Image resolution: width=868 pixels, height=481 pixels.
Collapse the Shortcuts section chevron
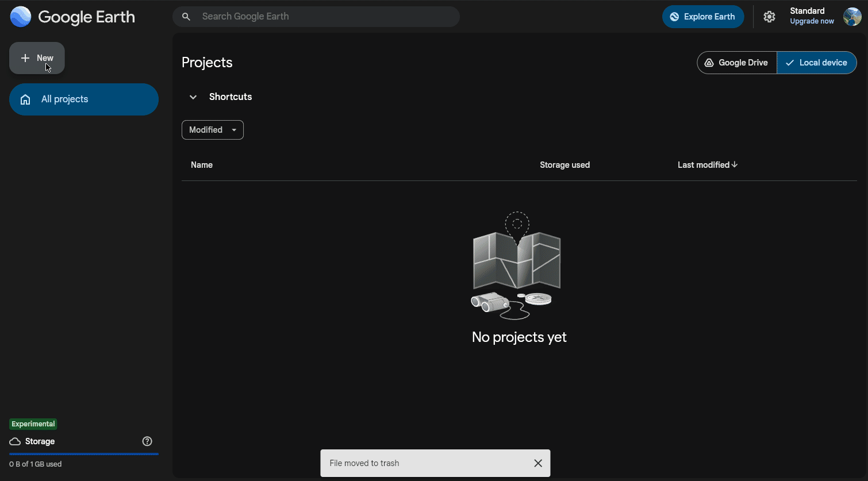[193, 97]
